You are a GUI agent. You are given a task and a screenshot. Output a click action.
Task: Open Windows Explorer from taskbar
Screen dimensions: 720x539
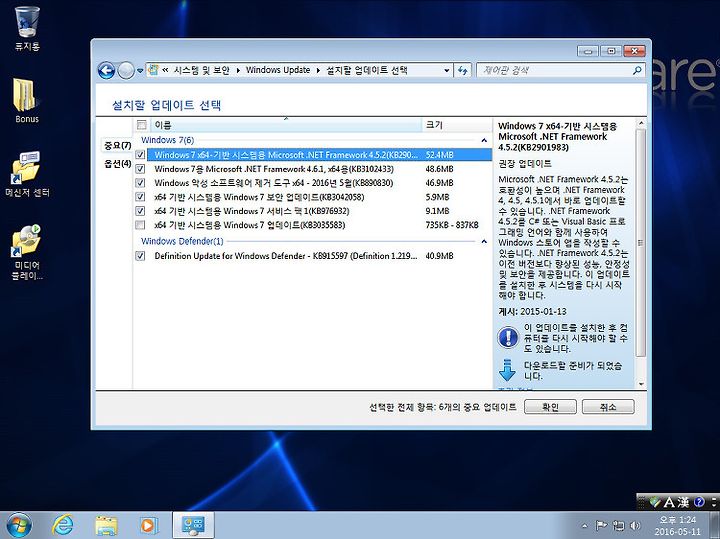coord(106,525)
